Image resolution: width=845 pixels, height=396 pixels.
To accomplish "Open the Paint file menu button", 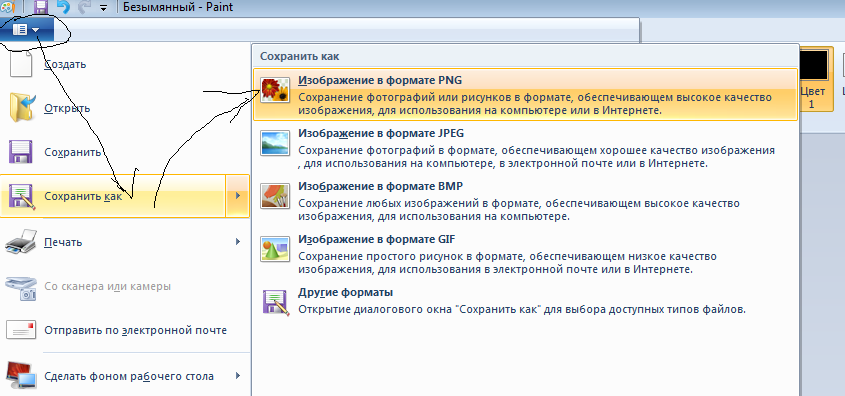I will pyautogui.click(x=27, y=30).
